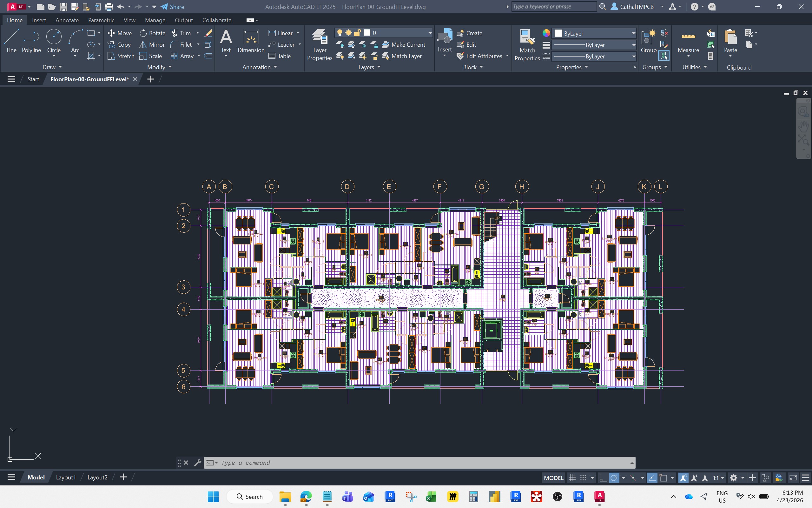Open the ByLayer object color dropdown
The height and width of the screenshot is (508, 812).
click(x=632, y=33)
